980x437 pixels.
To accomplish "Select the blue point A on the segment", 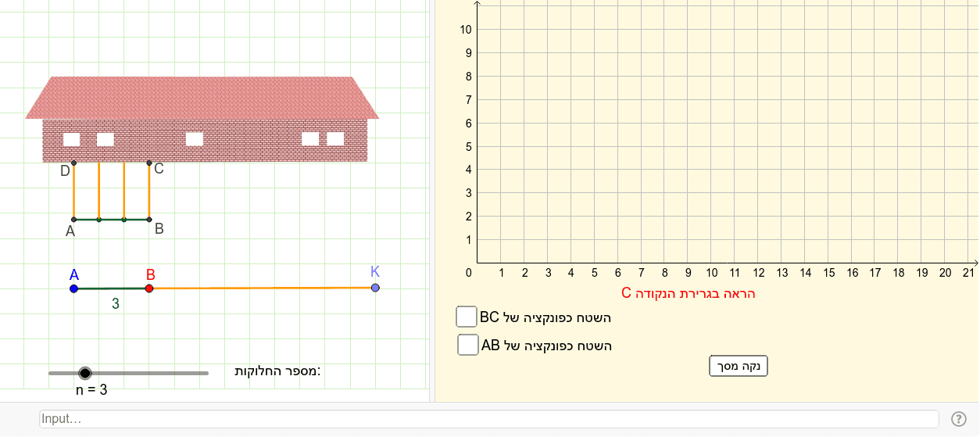I will tap(73, 288).
